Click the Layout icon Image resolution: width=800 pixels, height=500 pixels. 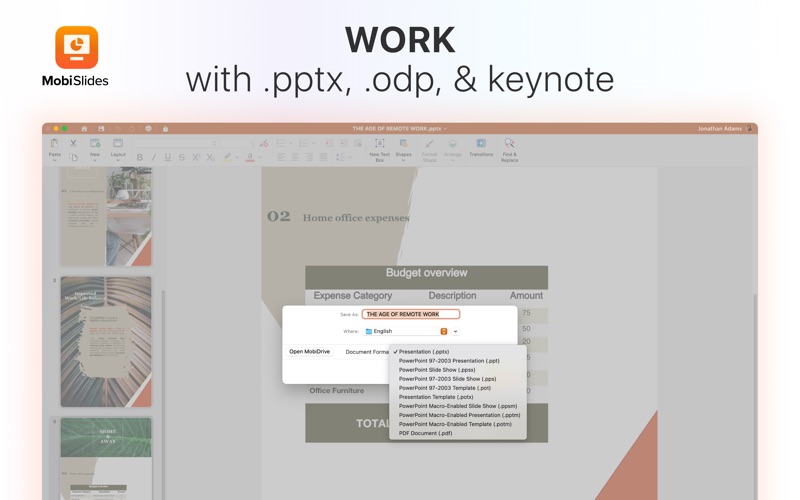point(118,143)
